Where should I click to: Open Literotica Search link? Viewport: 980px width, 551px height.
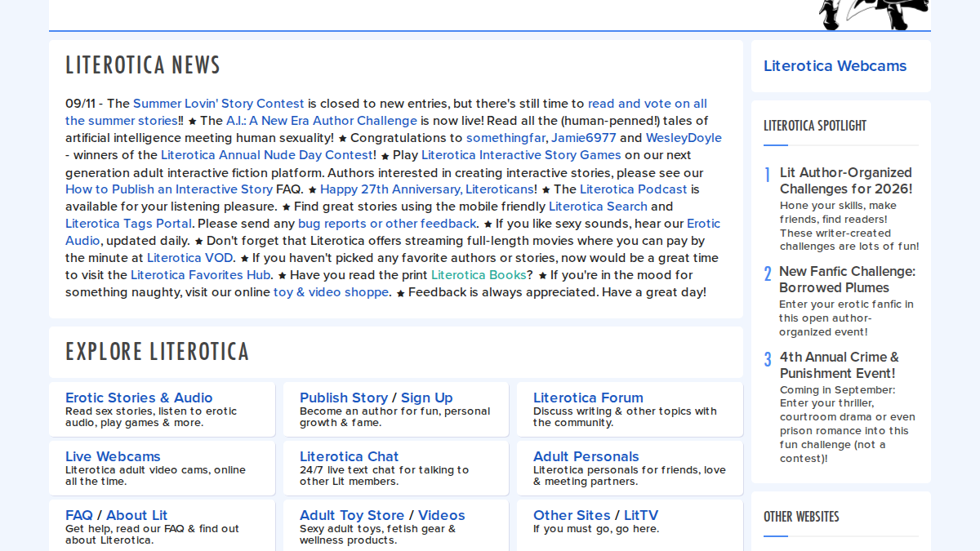[598, 207]
